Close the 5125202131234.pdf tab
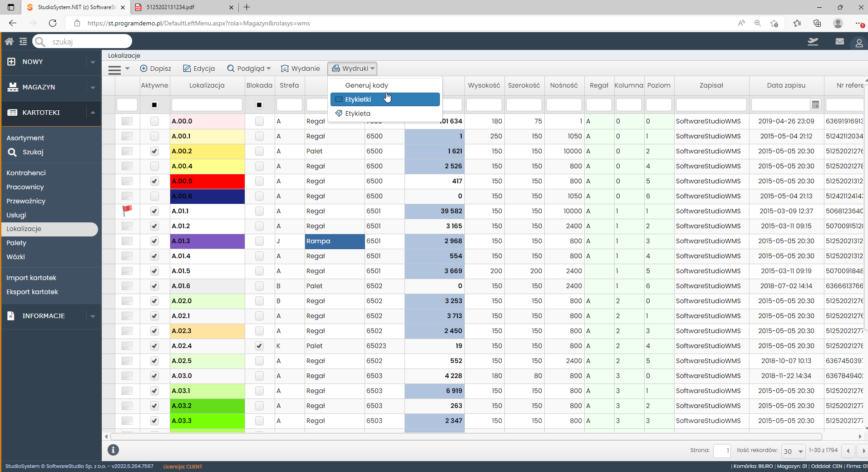Screen dimensions: 868x472 [x=231, y=7]
